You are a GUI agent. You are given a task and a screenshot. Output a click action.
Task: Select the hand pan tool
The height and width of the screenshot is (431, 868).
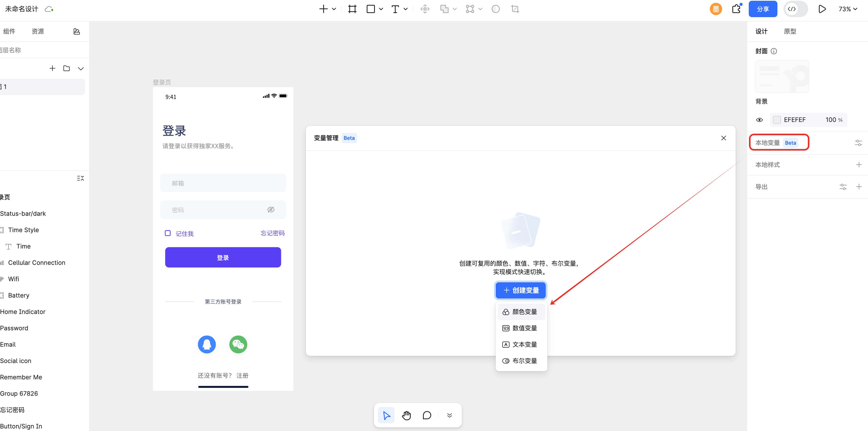(x=406, y=415)
